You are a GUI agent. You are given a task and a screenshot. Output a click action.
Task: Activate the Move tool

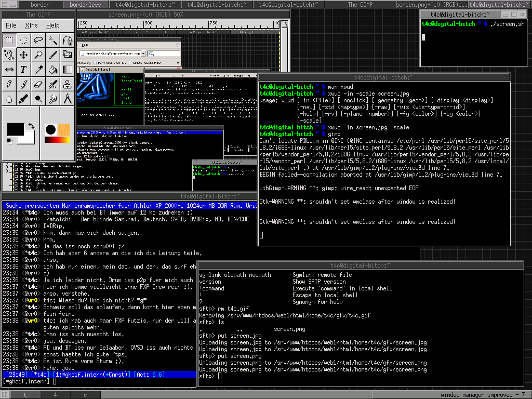pos(24,55)
